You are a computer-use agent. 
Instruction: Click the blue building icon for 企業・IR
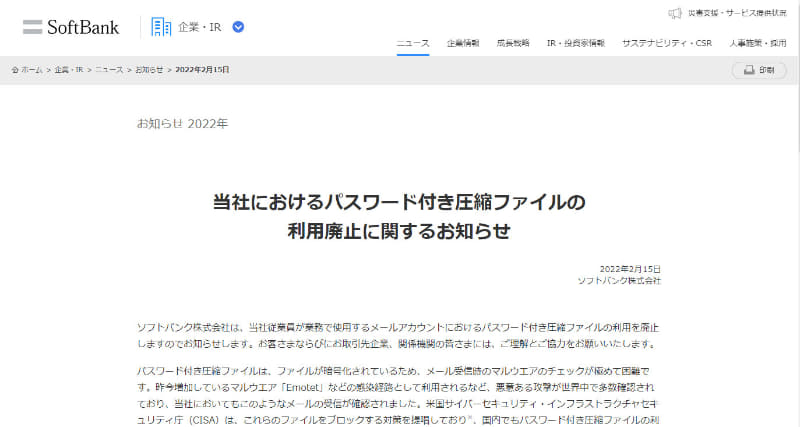(x=161, y=27)
